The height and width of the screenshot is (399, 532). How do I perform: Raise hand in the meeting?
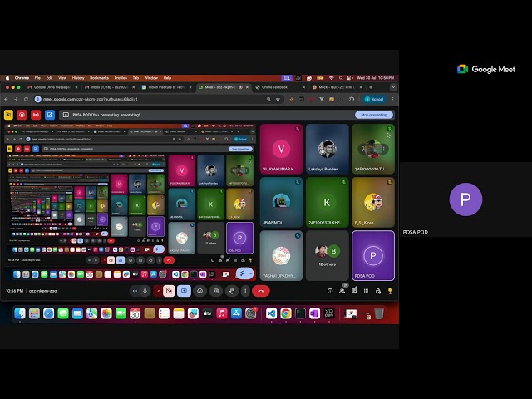click(x=232, y=291)
